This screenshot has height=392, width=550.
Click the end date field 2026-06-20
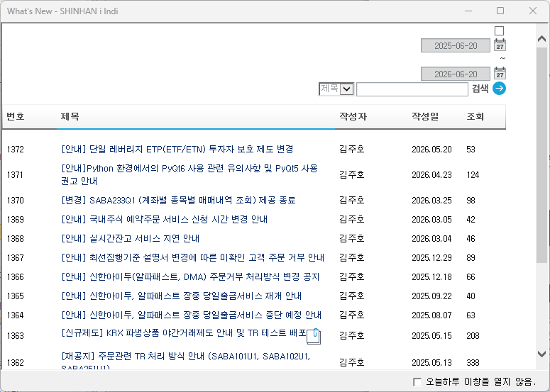(x=456, y=74)
